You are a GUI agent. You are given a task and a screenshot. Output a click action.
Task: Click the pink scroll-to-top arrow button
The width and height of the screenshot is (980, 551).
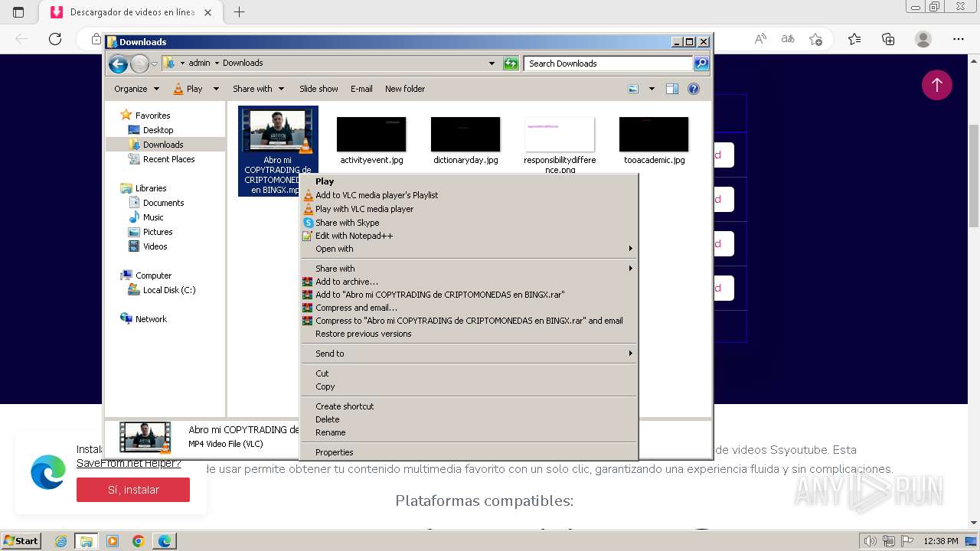[936, 84]
